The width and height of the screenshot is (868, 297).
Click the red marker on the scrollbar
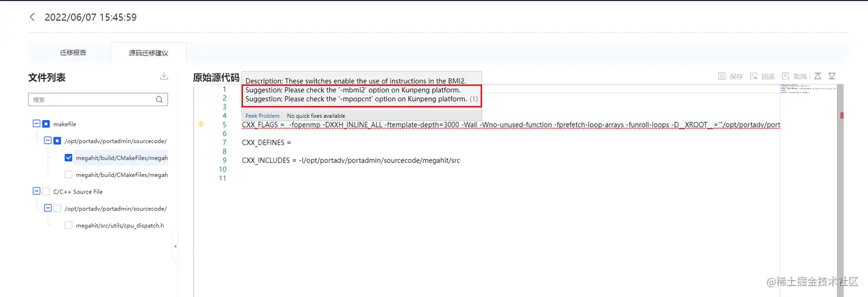point(842,115)
